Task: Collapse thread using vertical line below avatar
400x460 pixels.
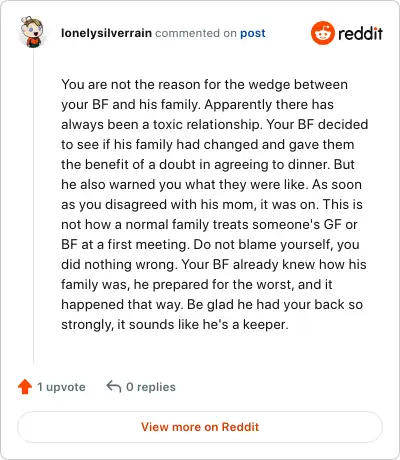Action: coord(33,207)
